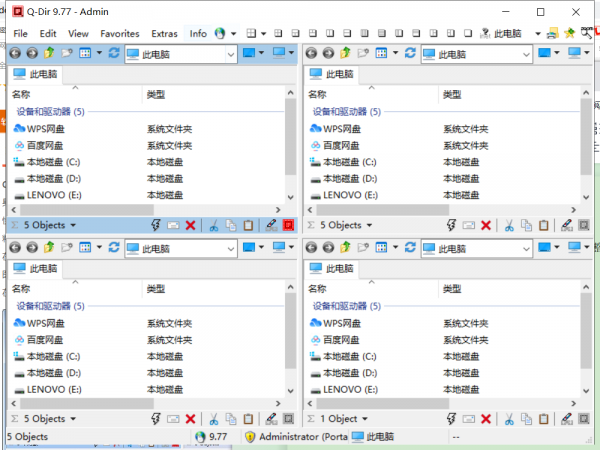The image size is (600, 450).
Task: Refresh the top-right pane
Action: pos(410,52)
